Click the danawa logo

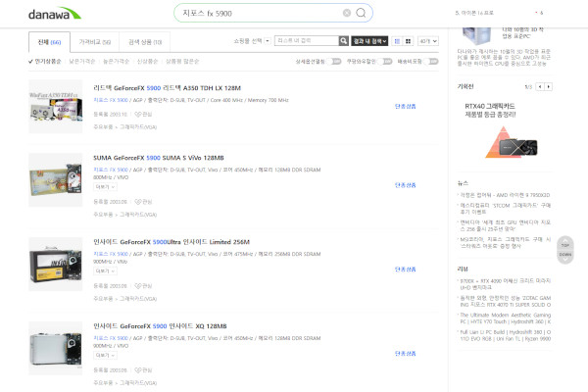[55, 14]
